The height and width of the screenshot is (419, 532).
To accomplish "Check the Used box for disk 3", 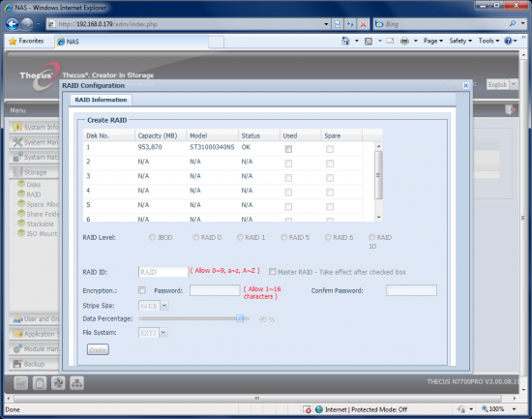I will click(288, 178).
